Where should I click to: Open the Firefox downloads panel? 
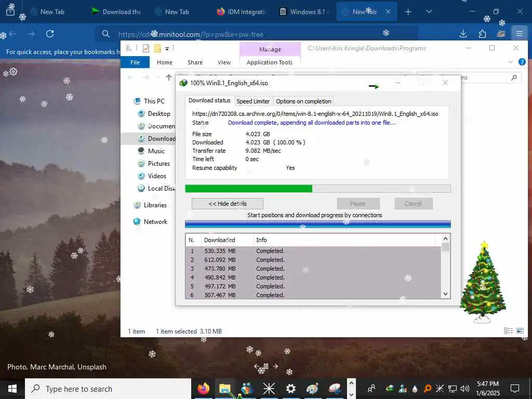point(463,34)
